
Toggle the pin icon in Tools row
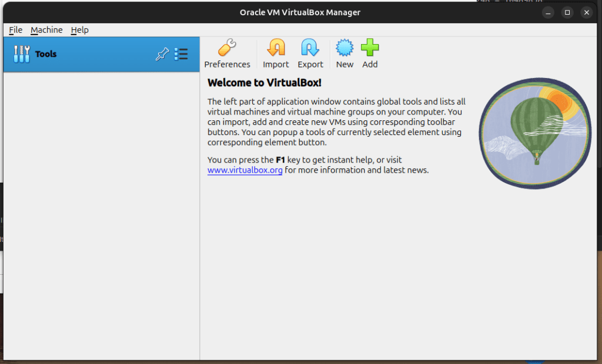162,54
